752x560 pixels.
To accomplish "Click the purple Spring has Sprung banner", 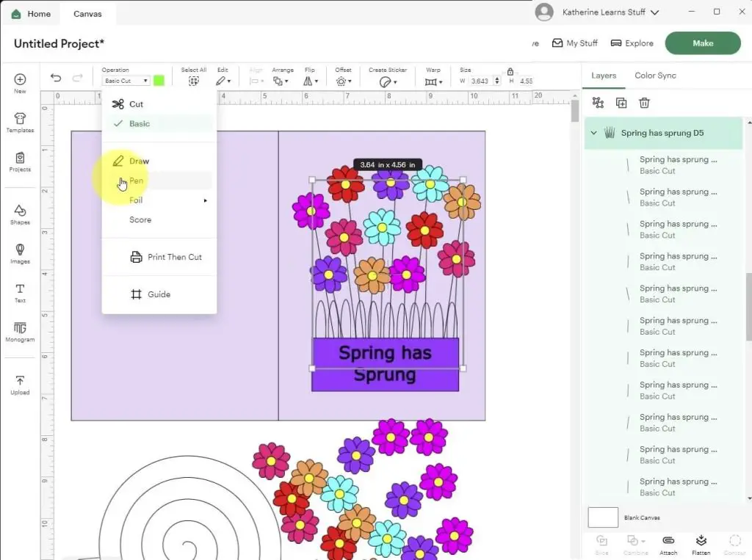I will click(385, 364).
